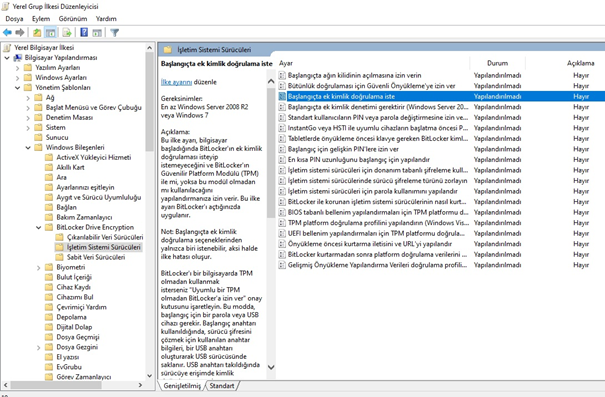Click the folder icon beside Depolama
The image size is (605, 397).
(x=49, y=317)
